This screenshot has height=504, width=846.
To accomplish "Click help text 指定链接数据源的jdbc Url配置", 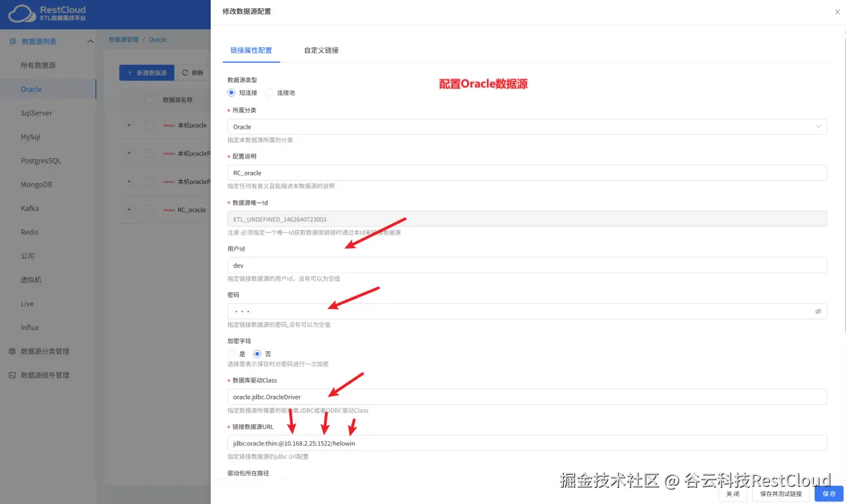I will pyautogui.click(x=268, y=457).
